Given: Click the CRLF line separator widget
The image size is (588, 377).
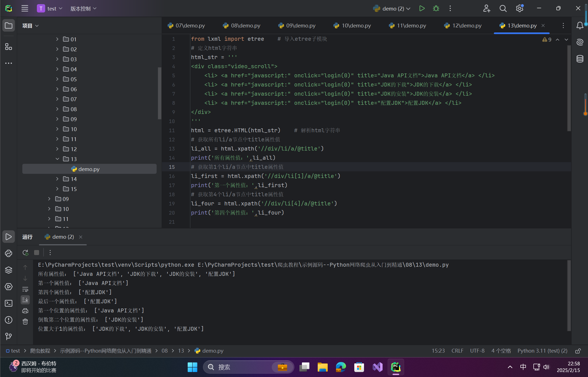Looking at the screenshot, I should 457,351.
